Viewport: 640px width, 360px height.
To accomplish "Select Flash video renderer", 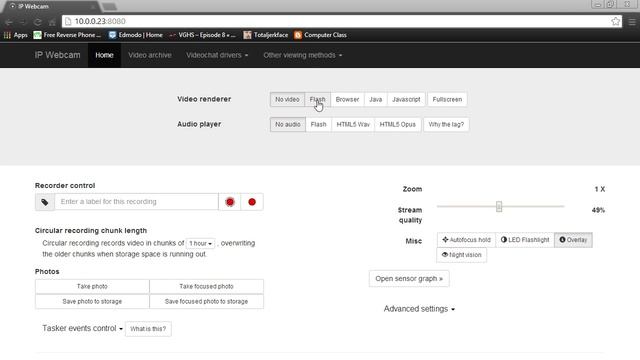I will pos(318,99).
